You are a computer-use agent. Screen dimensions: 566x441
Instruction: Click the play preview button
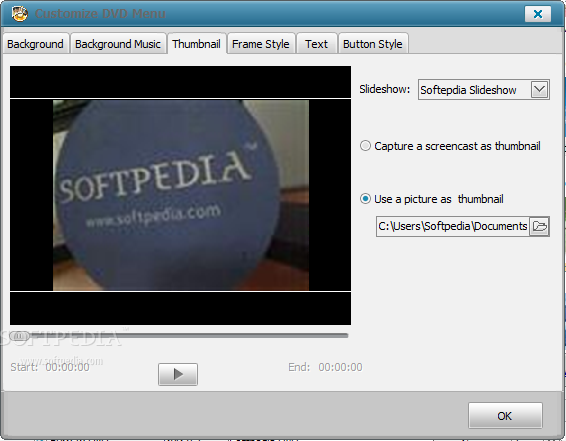click(178, 374)
